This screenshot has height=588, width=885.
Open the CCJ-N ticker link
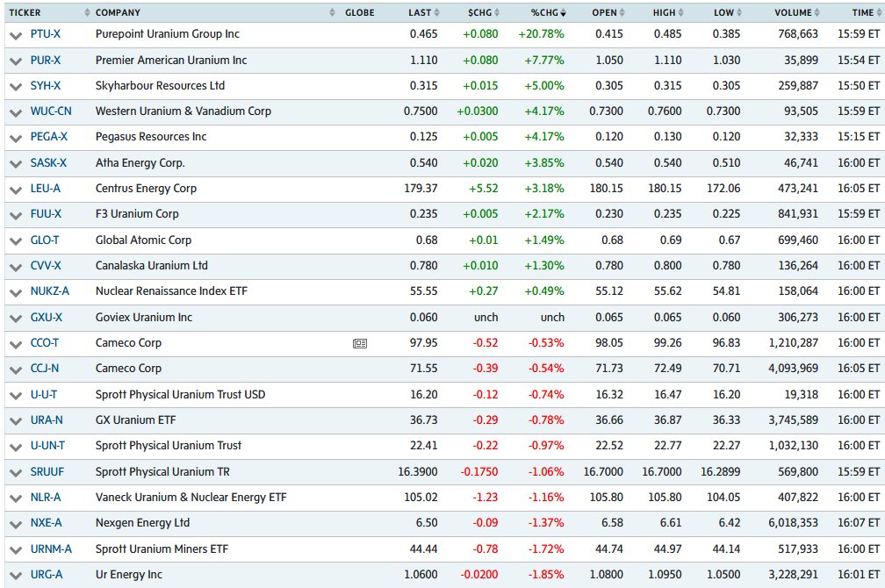pos(45,368)
